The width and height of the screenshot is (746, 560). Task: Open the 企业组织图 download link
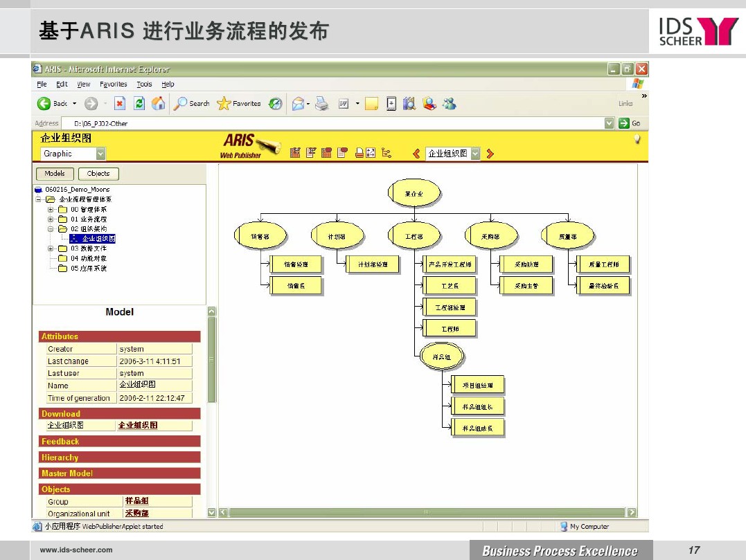(138, 425)
